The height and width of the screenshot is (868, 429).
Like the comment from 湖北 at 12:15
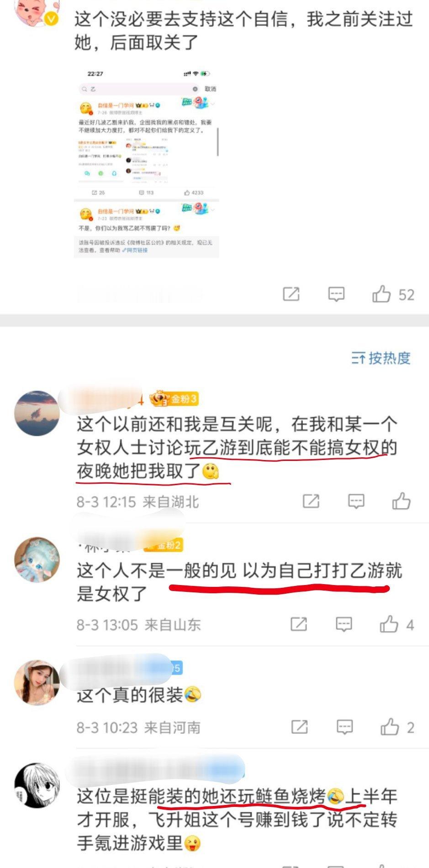(x=401, y=501)
